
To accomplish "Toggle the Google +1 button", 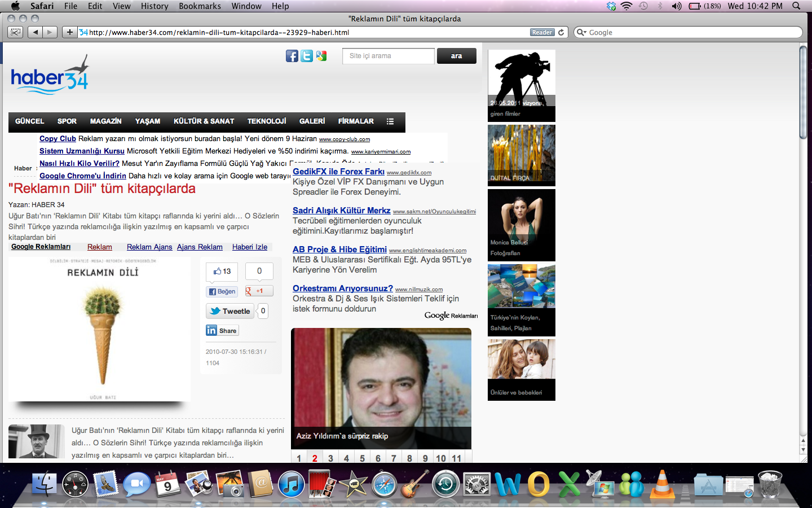I will pos(259,291).
